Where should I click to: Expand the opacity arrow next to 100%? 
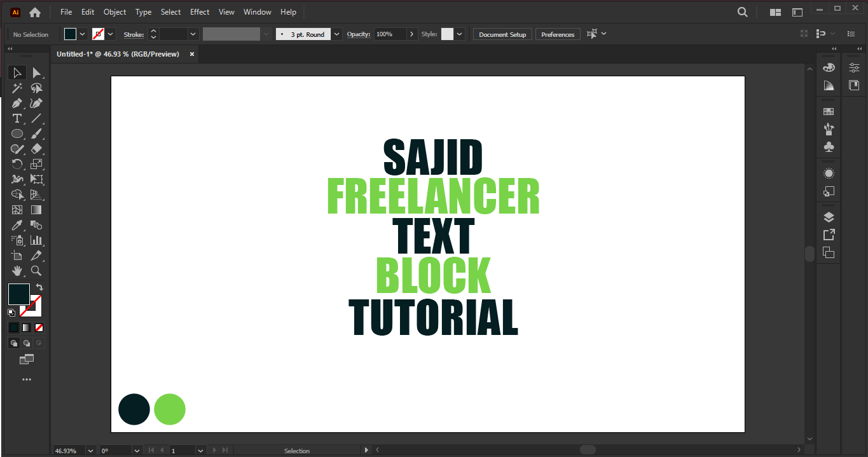tap(412, 34)
